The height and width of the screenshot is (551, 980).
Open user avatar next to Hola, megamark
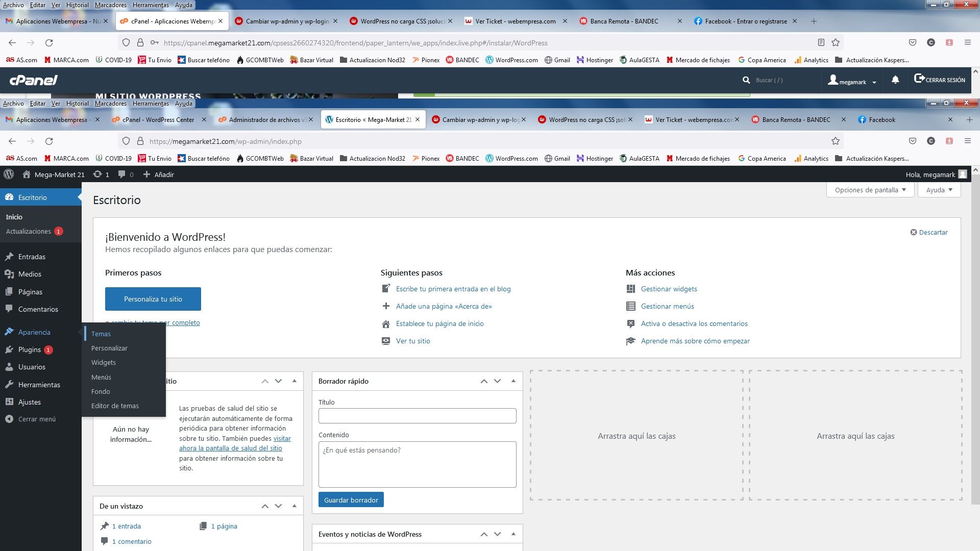point(963,174)
